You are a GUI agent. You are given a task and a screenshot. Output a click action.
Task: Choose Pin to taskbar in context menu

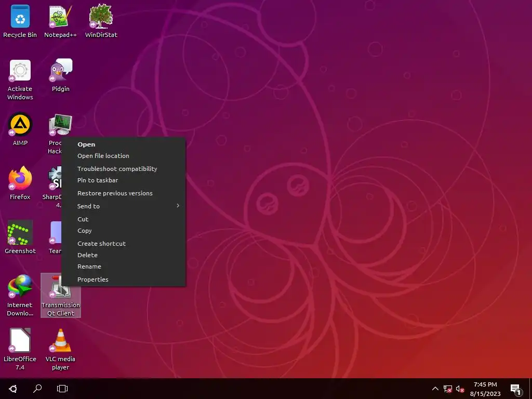point(124,180)
